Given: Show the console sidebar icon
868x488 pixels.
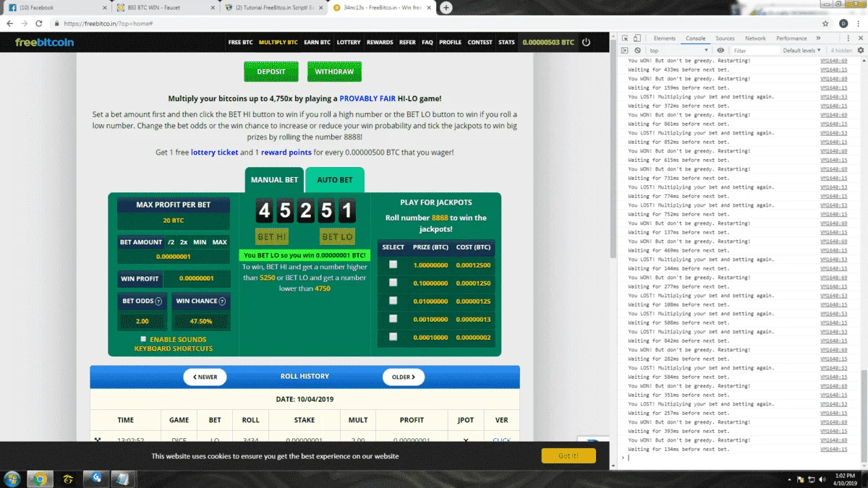Looking at the screenshot, I should click(x=625, y=51).
